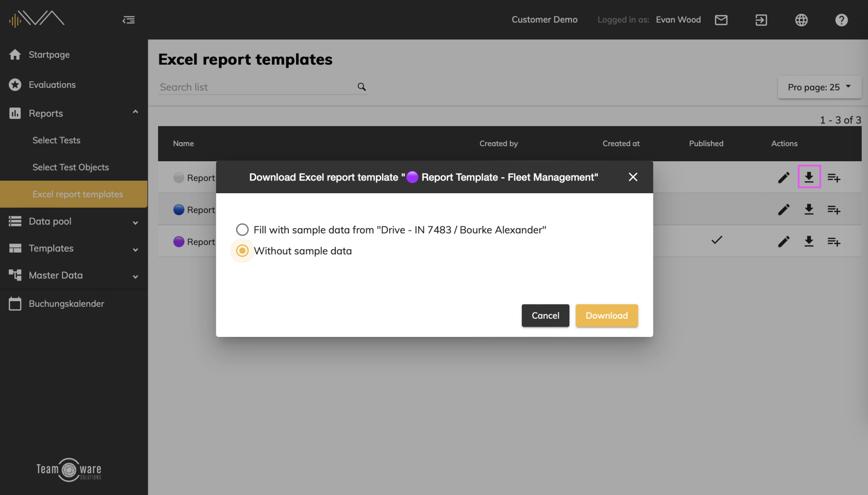The height and width of the screenshot is (495, 868).
Task: Sort by Name column header
Action: point(183,143)
